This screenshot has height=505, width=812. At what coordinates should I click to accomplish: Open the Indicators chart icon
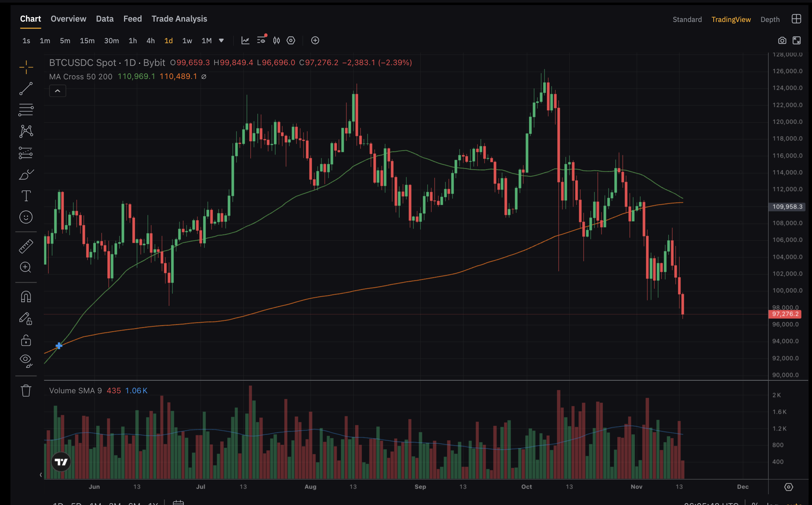pos(245,41)
